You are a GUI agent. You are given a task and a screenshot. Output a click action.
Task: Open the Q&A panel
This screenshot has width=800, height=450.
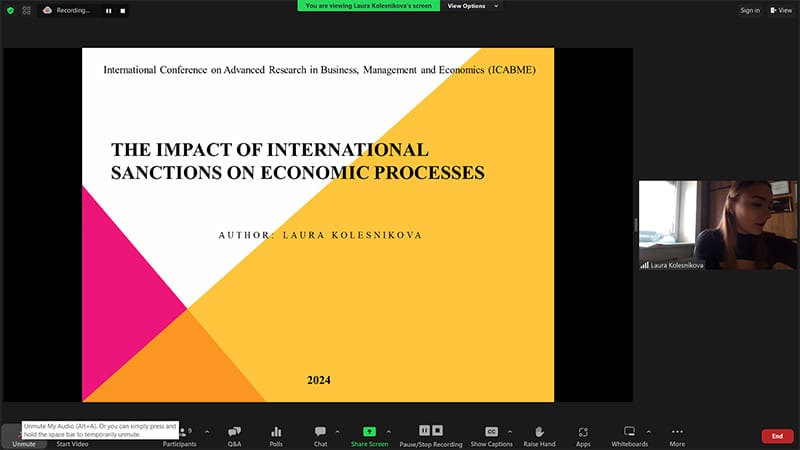coord(234,435)
